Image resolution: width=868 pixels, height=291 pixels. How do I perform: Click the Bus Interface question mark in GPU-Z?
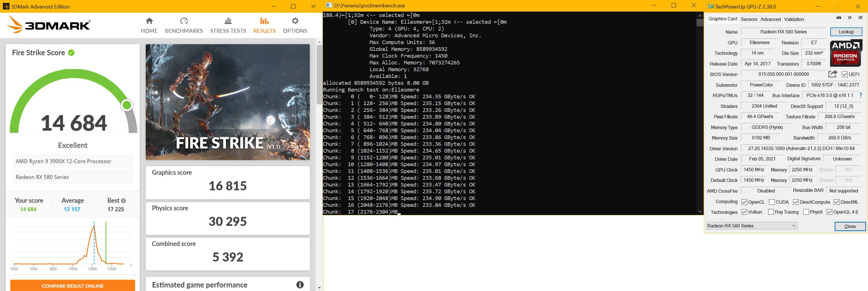tap(860, 95)
